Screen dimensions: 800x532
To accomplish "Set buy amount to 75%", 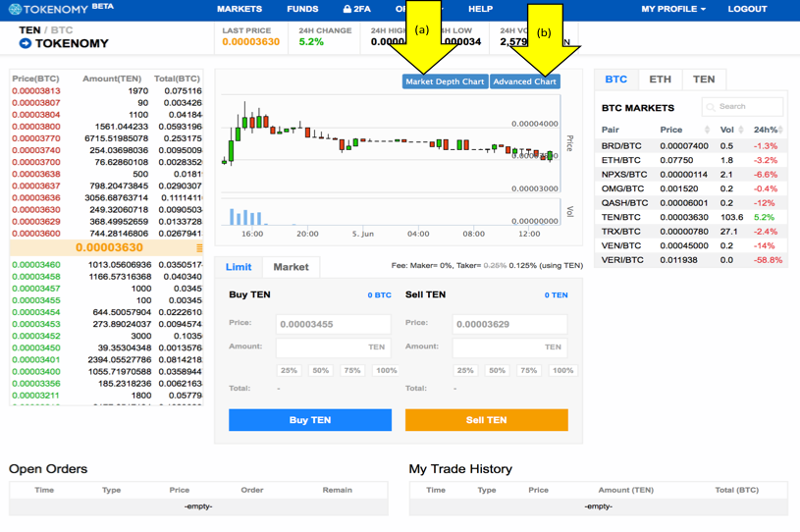I will (x=352, y=370).
